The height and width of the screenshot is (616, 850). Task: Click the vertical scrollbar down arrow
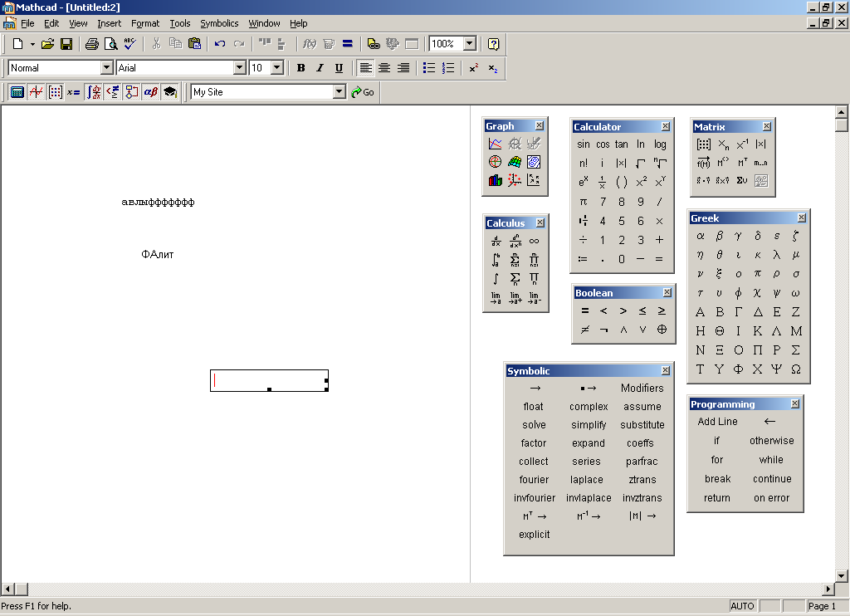pyautogui.click(x=842, y=576)
